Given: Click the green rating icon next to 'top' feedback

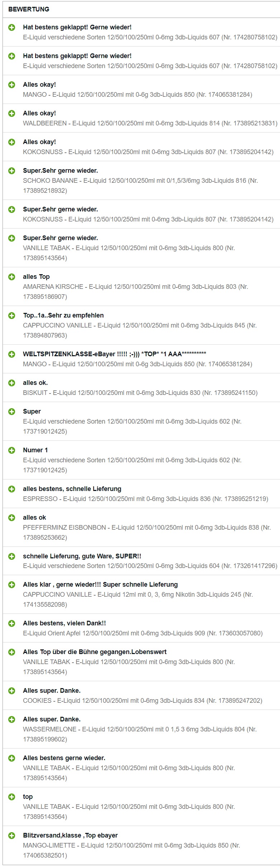Looking at the screenshot, I should click(12, 797).
